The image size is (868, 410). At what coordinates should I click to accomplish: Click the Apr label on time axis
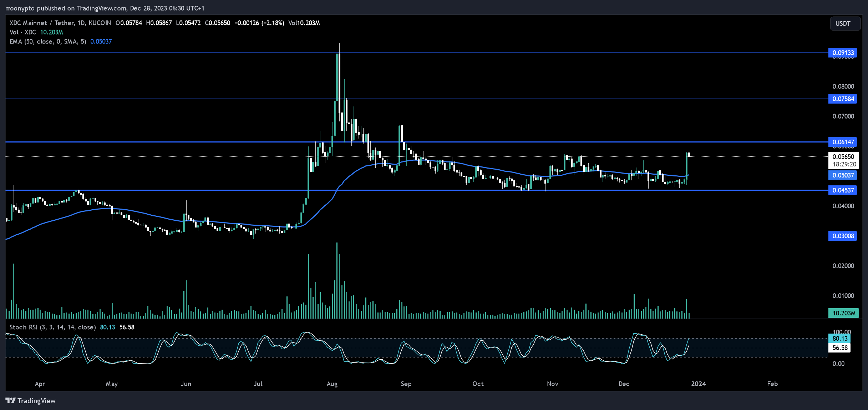tap(40, 384)
